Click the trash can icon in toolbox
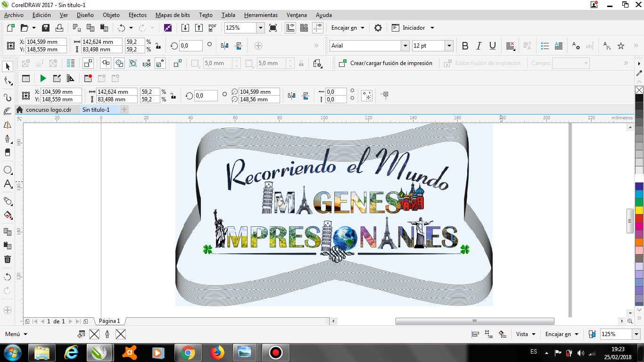644x362 pixels. click(x=7, y=259)
